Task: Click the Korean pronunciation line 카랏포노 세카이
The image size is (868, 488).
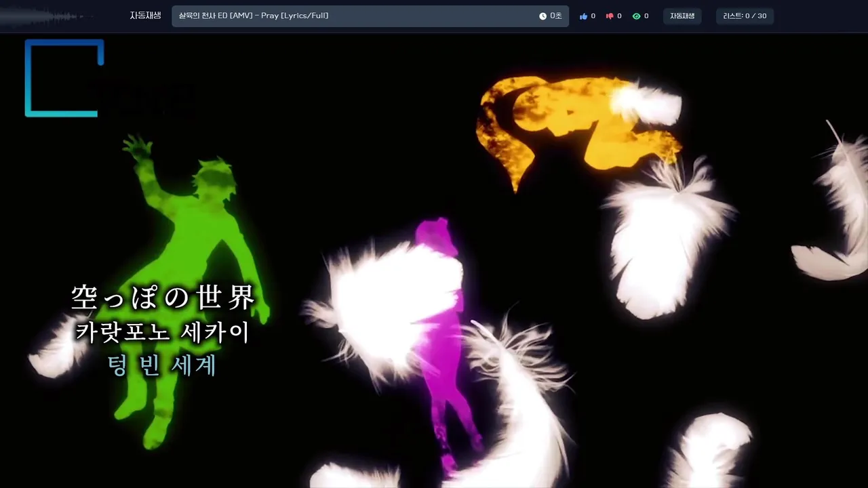Action: point(163,333)
